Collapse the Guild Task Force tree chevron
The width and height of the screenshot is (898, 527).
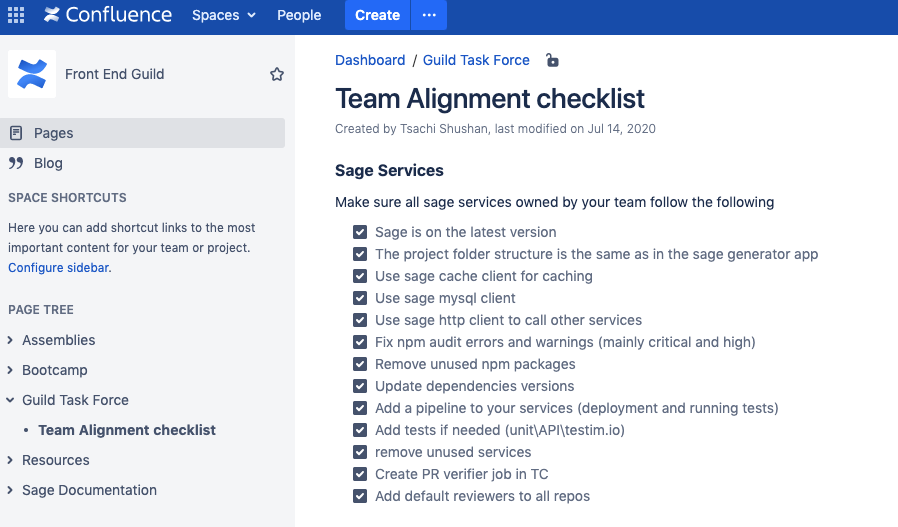[10, 400]
